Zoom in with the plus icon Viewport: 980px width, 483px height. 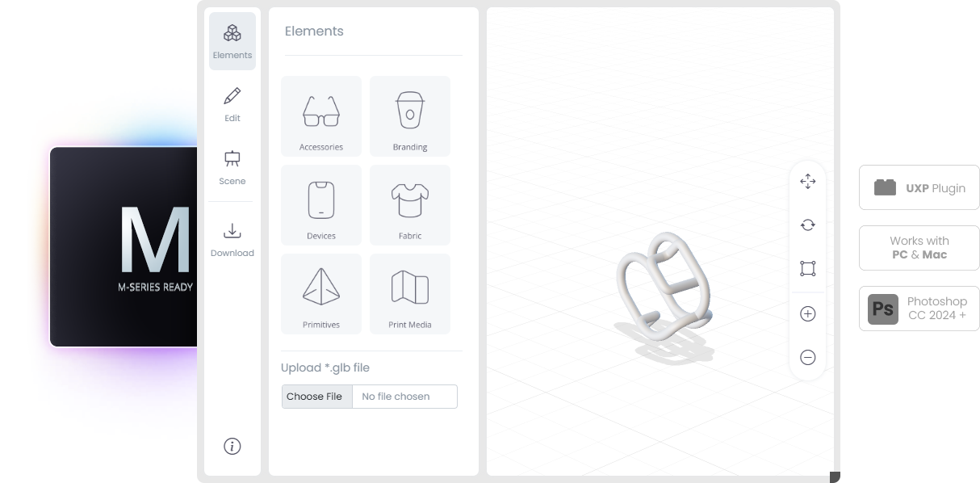(808, 314)
